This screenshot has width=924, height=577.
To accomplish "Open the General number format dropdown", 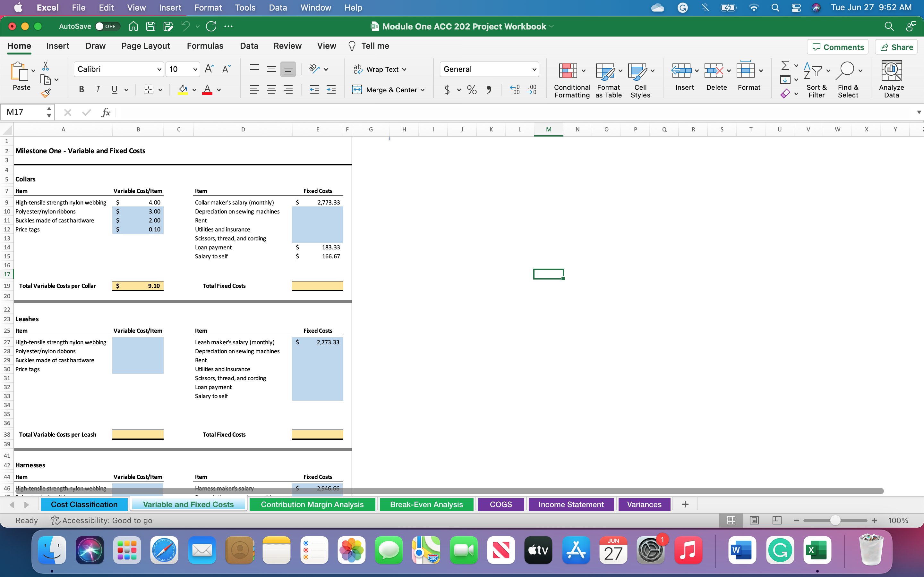I will coord(534,69).
